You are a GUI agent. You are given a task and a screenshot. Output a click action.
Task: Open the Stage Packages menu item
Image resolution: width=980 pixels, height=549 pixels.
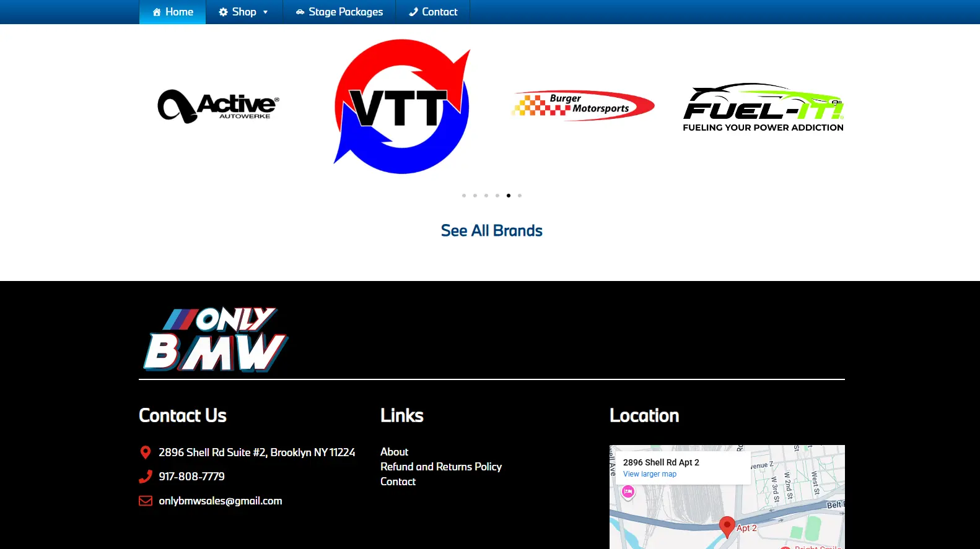[x=339, y=12]
